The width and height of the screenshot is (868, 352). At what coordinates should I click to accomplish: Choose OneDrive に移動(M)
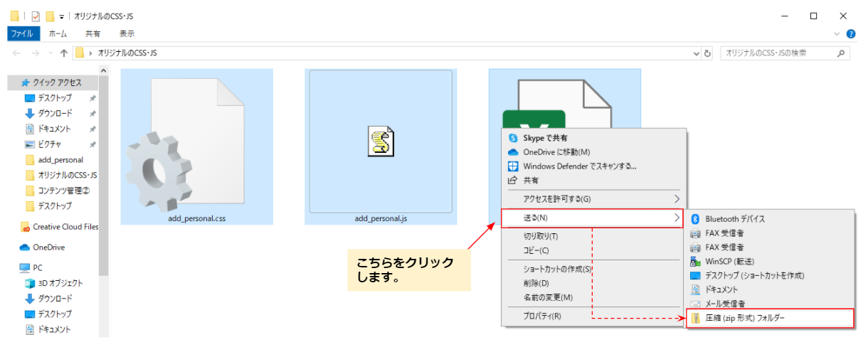(x=592, y=152)
